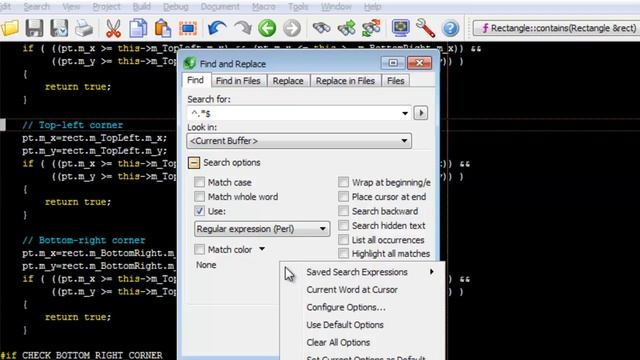Undo last edit
The height and width of the screenshot is (360, 640).
click(216, 28)
